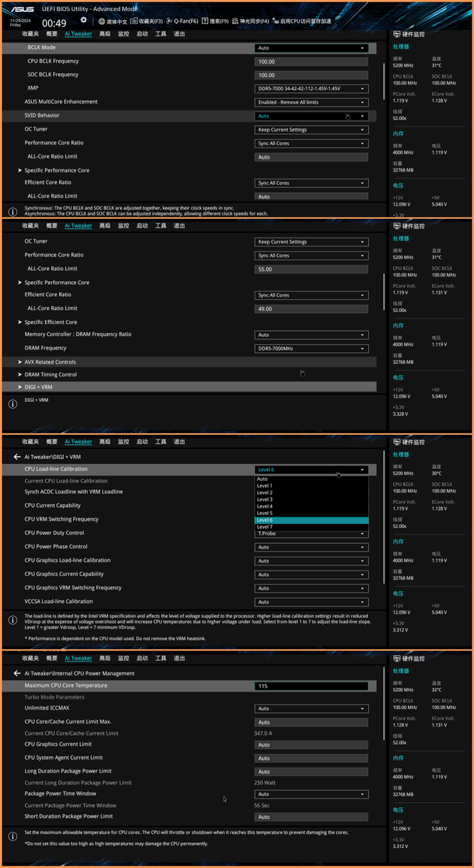The image size is (474, 868).
Task: Click the info icon beside the Synchronous BCLK description
Action: point(12,212)
